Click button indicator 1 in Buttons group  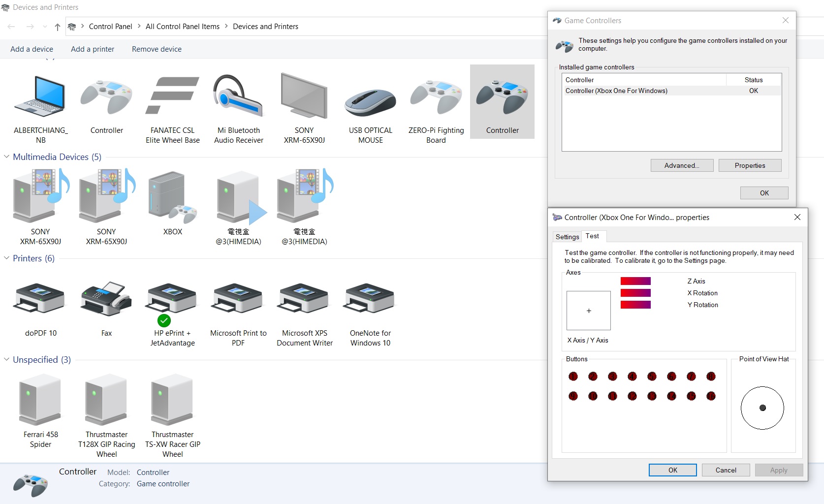573,377
